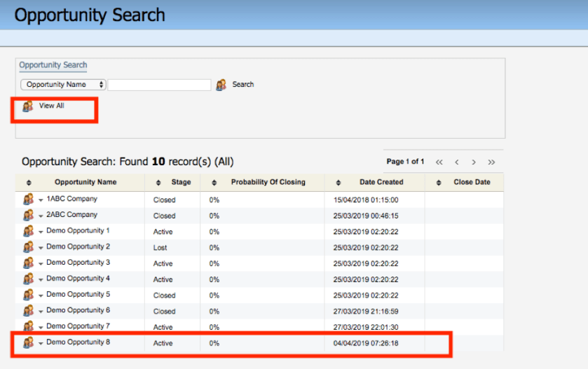The image size is (588, 369).
Task: Click into the search text input field
Action: [x=159, y=85]
